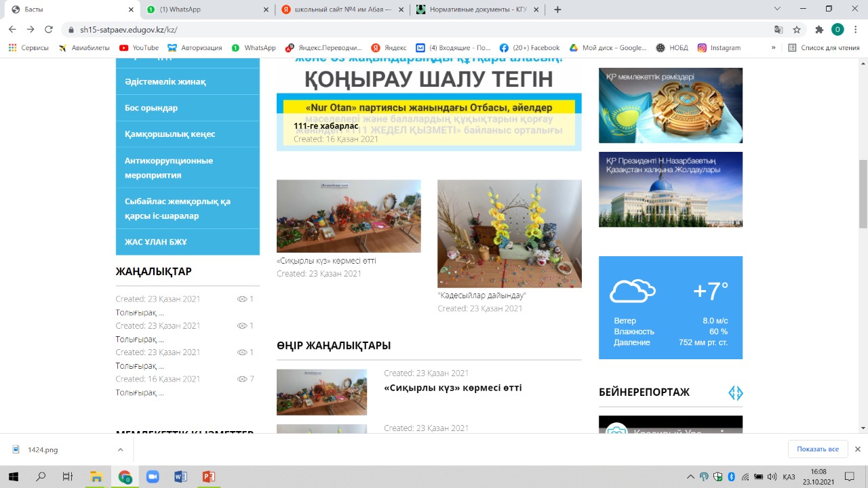Show hidden tray icons chevron
Screen dimensions: 868x488
(690, 477)
